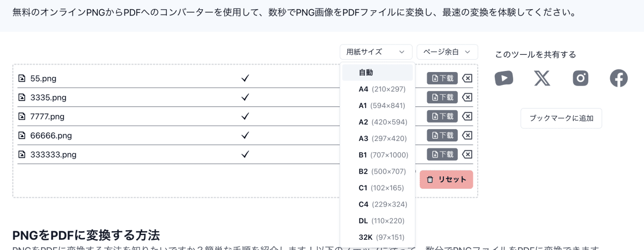
Task: Choose B1 (707×1000) from the list
Action: pyautogui.click(x=383, y=155)
